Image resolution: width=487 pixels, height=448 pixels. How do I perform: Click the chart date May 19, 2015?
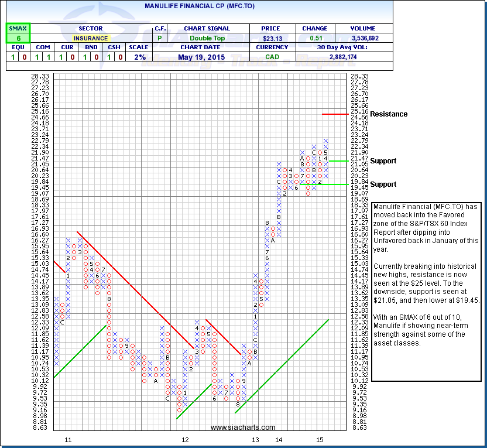tap(207, 57)
